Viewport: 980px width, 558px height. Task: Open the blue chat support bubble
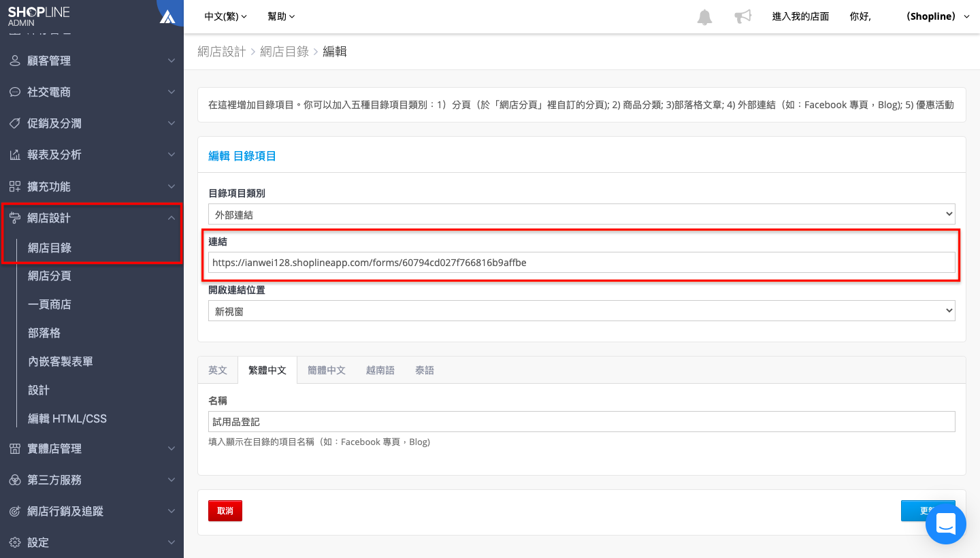coord(946,524)
